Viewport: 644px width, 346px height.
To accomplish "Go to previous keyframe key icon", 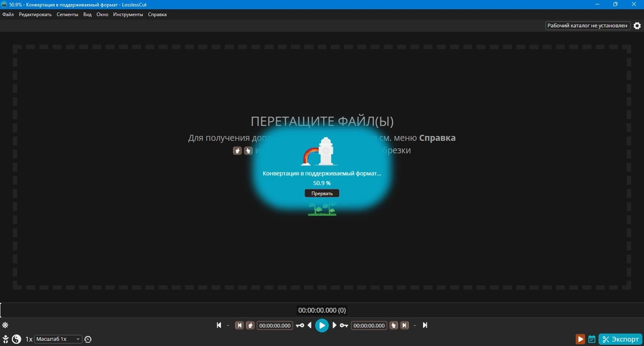I will (x=300, y=325).
